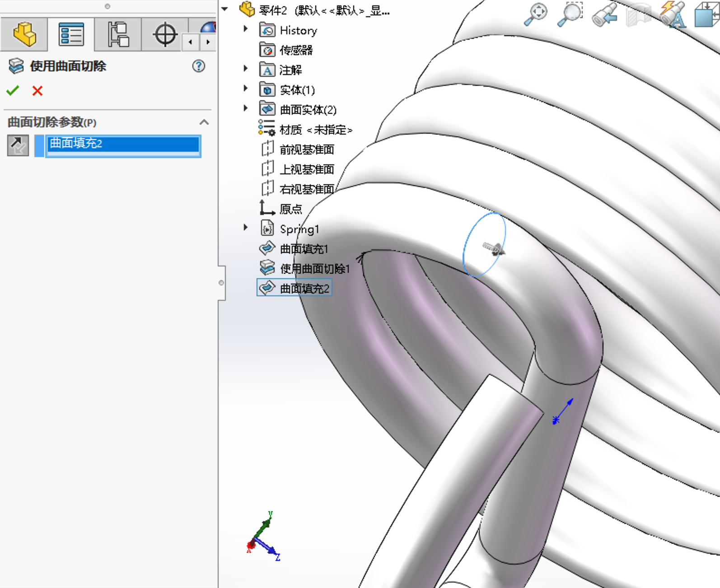Open the ConfigurationManager tab
The width and height of the screenshot is (720, 588).
(x=118, y=34)
